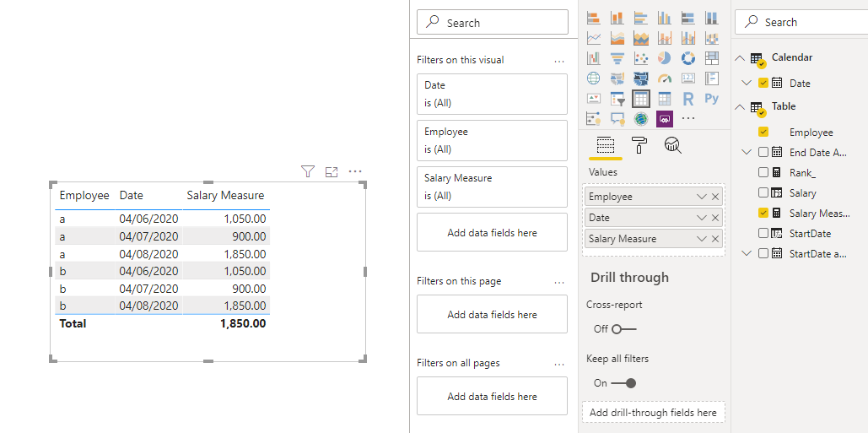Select the globe map visual
The height and width of the screenshot is (433, 868).
click(594, 78)
